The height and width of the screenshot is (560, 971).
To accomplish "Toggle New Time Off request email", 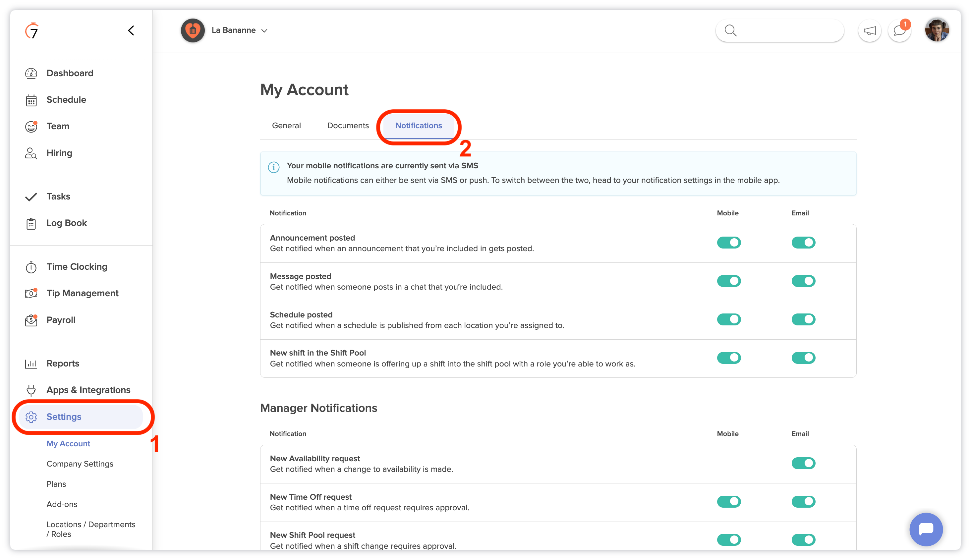I will (803, 502).
